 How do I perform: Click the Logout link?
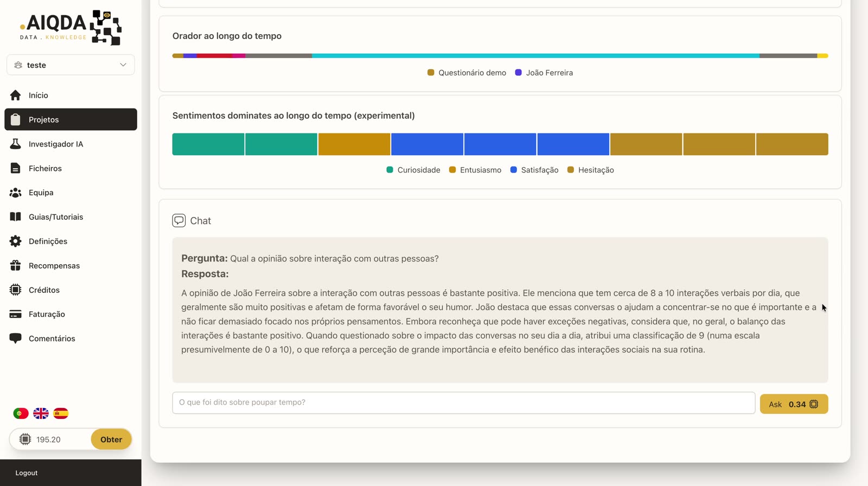27,473
